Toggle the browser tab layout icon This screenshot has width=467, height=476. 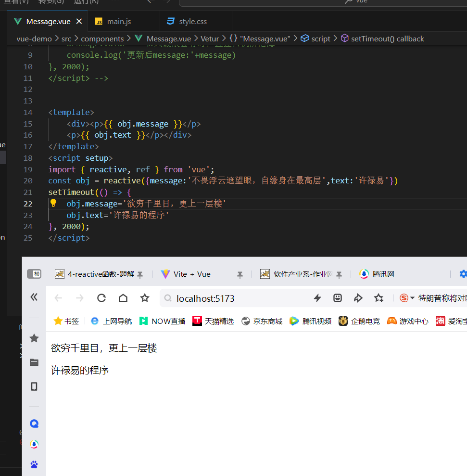[34, 274]
